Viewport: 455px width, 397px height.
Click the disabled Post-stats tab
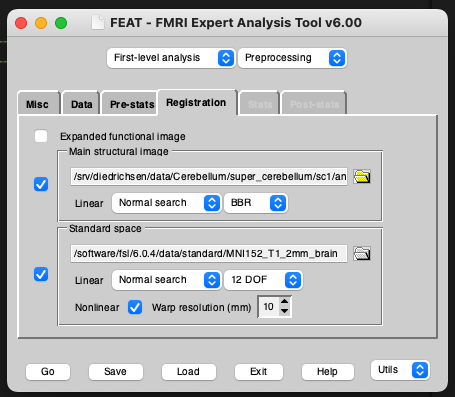[314, 104]
